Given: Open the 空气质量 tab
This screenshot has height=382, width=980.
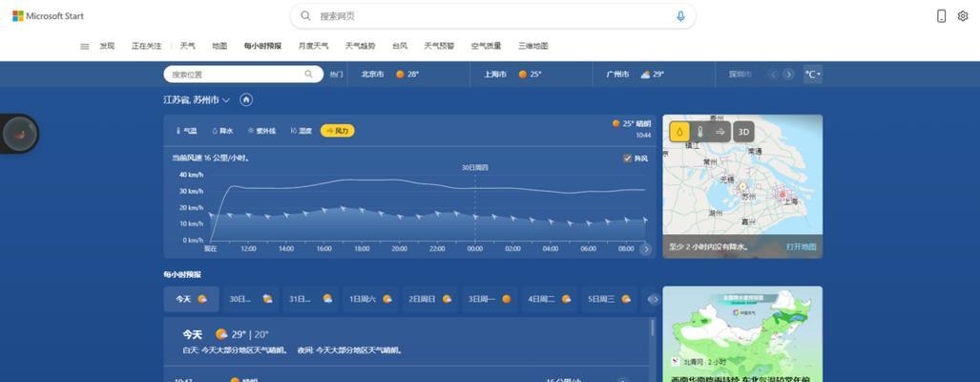Looking at the screenshot, I should tap(487, 46).
